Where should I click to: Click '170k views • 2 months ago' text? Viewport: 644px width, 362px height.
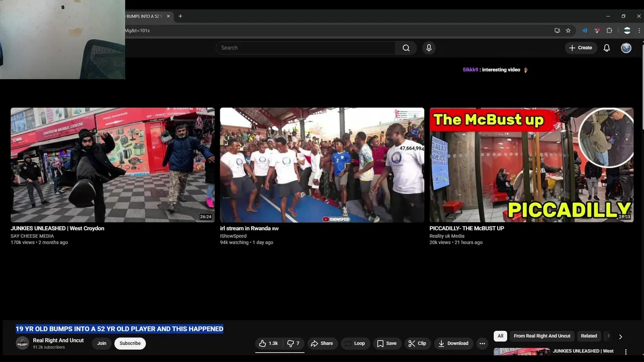point(39,242)
